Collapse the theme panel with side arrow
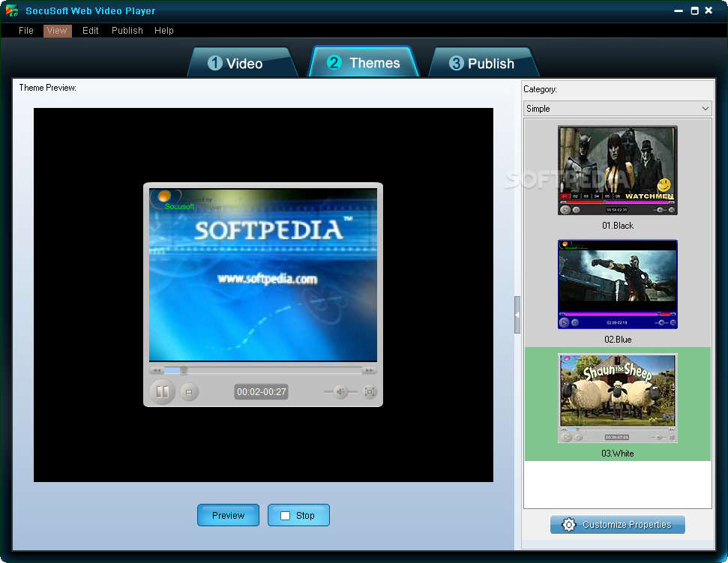The width and height of the screenshot is (728, 563). (x=517, y=315)
